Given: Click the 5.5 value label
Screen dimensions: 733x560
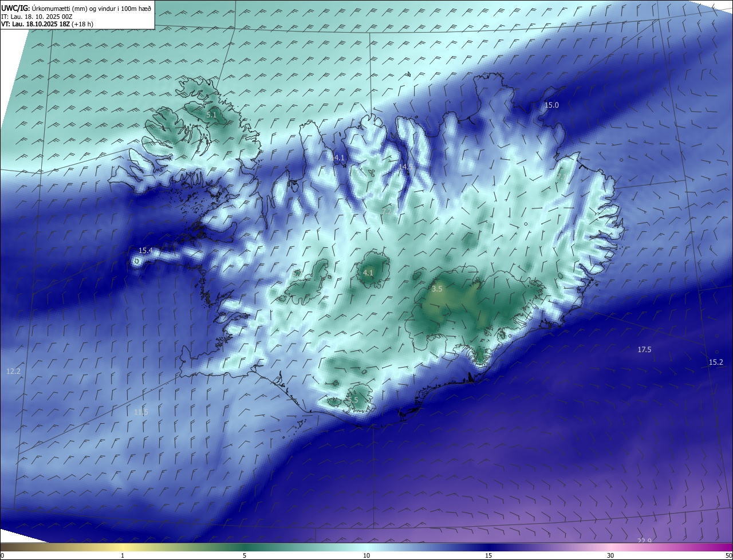Looking at the screenshot, I should [x=353, y=400].
